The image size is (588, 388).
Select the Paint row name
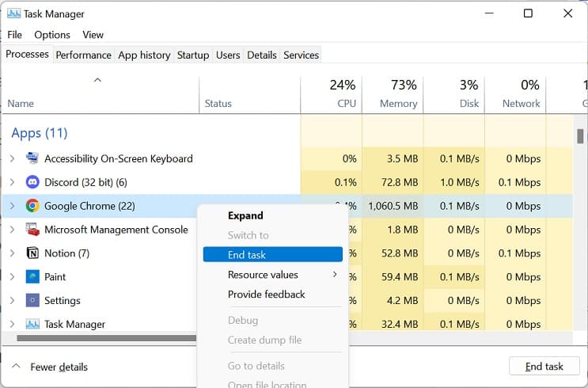(x=55, y=276)
